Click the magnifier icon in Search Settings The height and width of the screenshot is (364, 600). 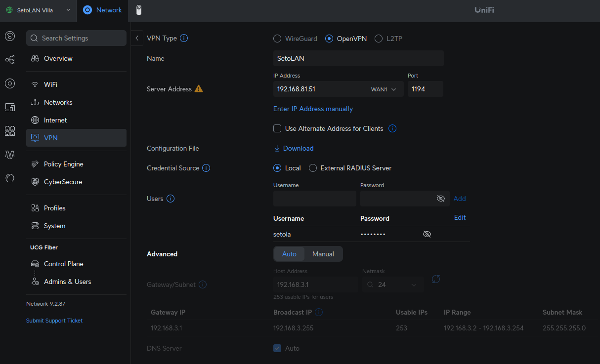pyautogui.click(x=35, y=38)
